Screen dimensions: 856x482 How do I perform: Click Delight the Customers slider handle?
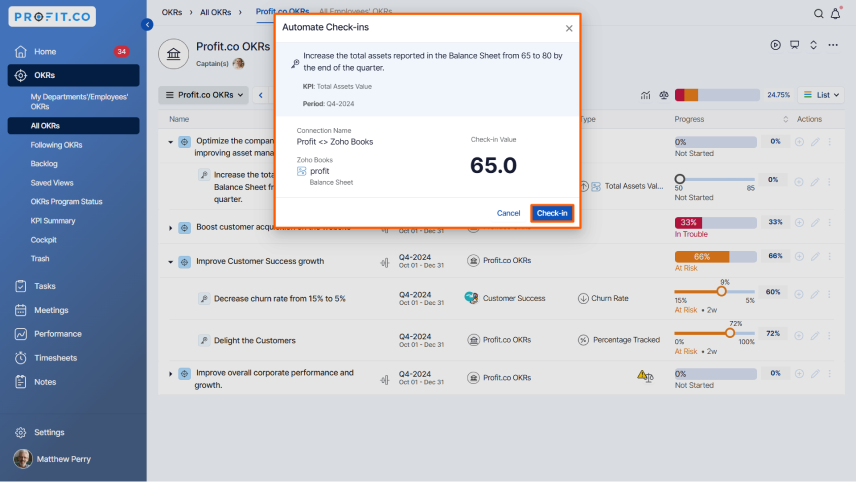(x=730, y=333)
